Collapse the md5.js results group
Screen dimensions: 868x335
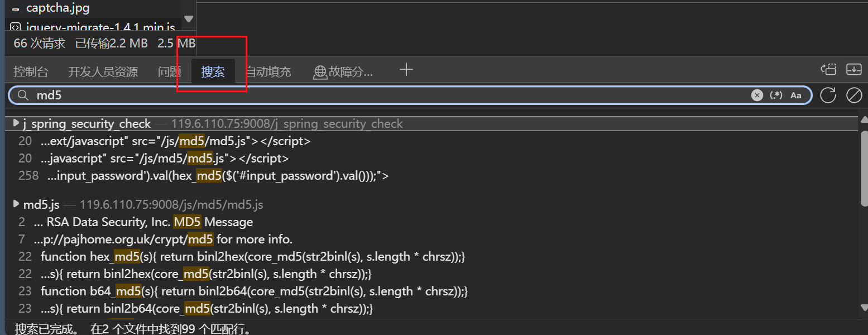tap(16, 204)
